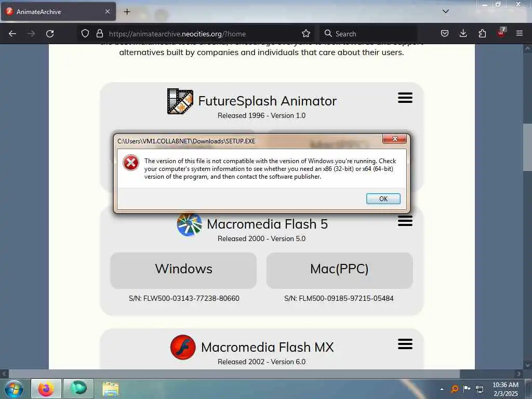Click the FutureSplash Animator title
Viewport: 532px width, 399px height.
point(268,101)
